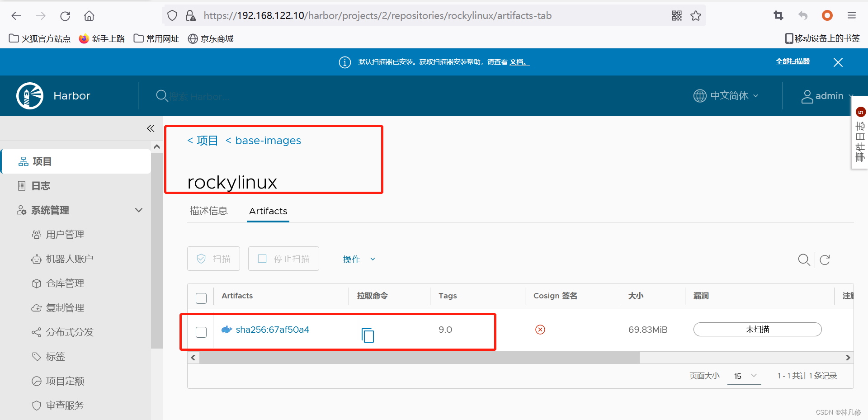Click the shield tracking protection icon
The image size is (868, 420).
(172, 16)
